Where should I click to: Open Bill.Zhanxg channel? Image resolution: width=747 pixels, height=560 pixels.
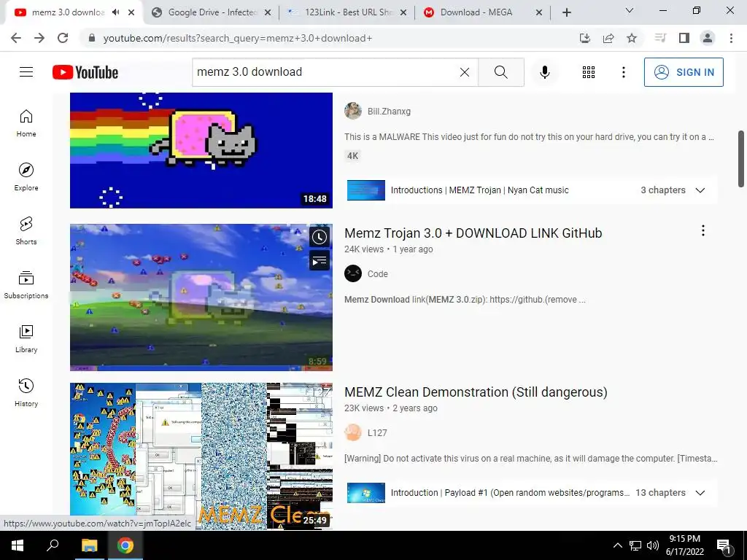[x=389, y=111]
